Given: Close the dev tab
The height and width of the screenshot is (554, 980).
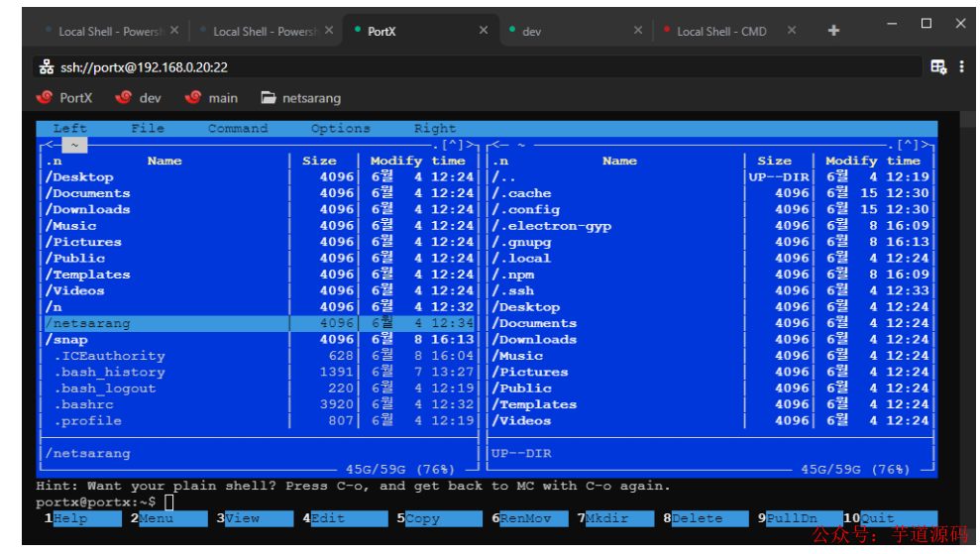Looking at the screenshot, I should coord(637,30).
